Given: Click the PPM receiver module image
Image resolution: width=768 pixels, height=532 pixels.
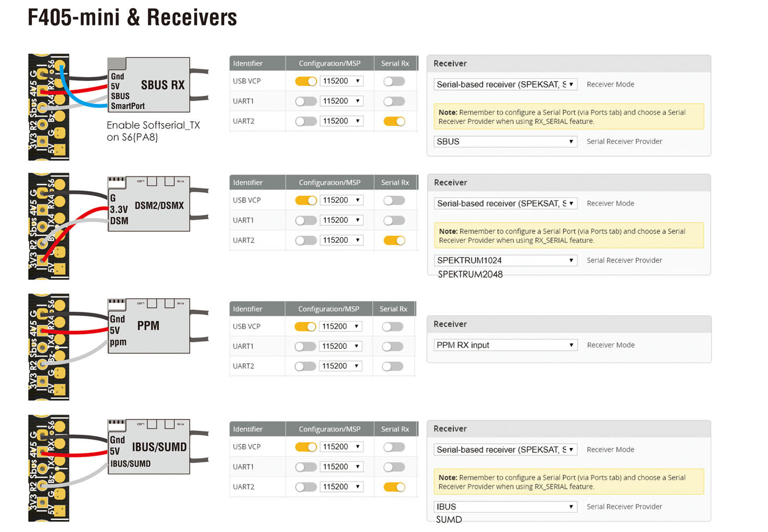Looking at the screenshot, I should 148,326.
